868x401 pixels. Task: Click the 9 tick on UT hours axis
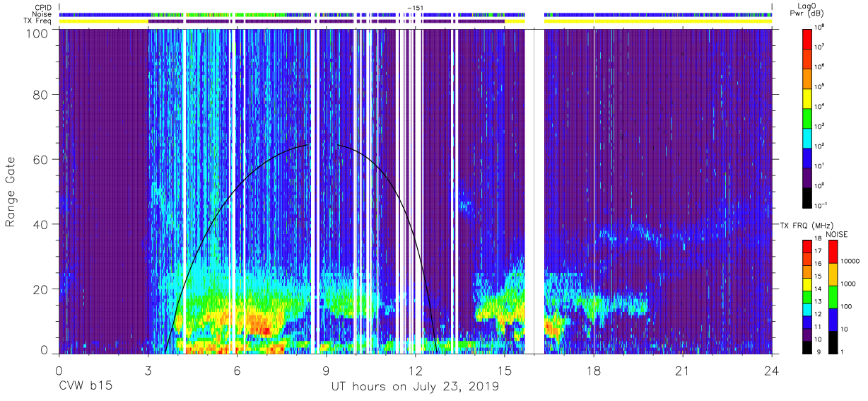327,371
